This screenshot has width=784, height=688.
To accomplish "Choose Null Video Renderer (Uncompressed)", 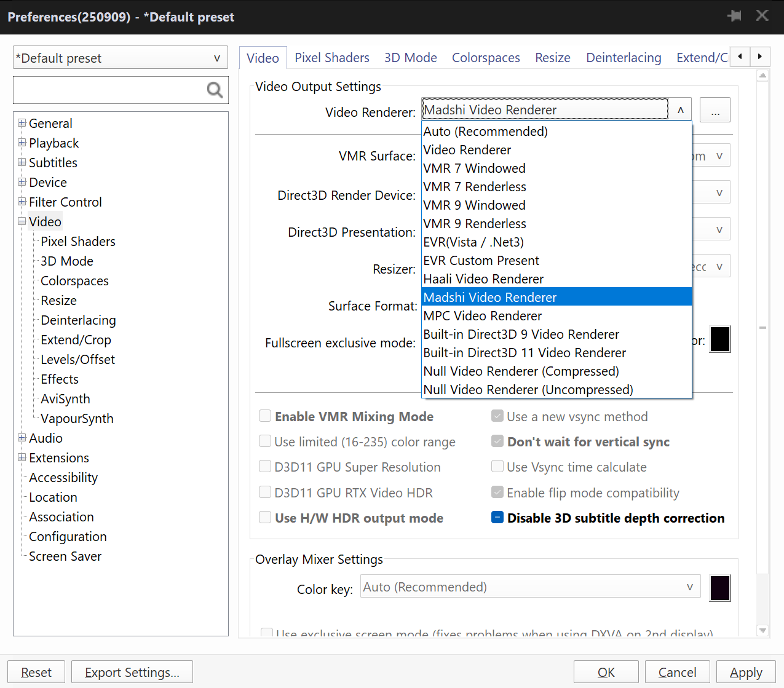I will point(556,389).
